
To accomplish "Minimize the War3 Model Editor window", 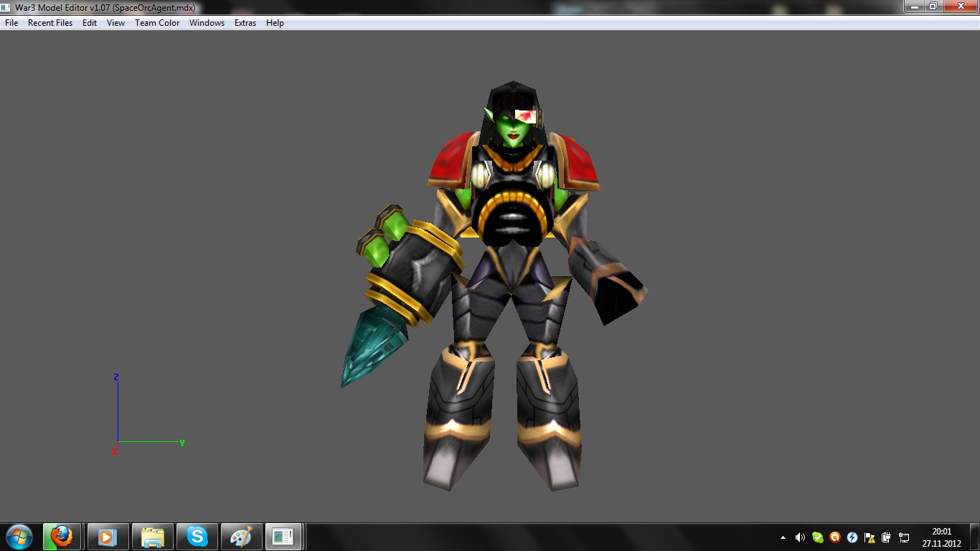I will click(x=913, y=6).
